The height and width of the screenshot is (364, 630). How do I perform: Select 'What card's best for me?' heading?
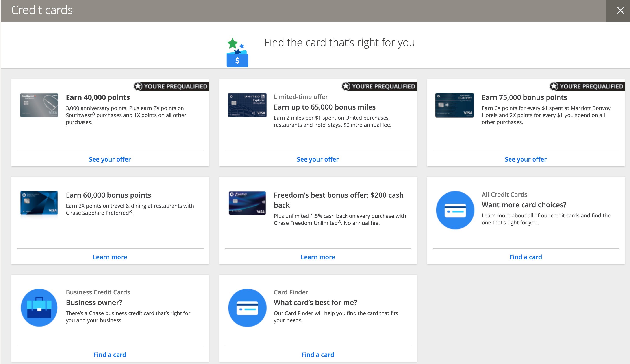pyautogui.click(x=315, y=303)
